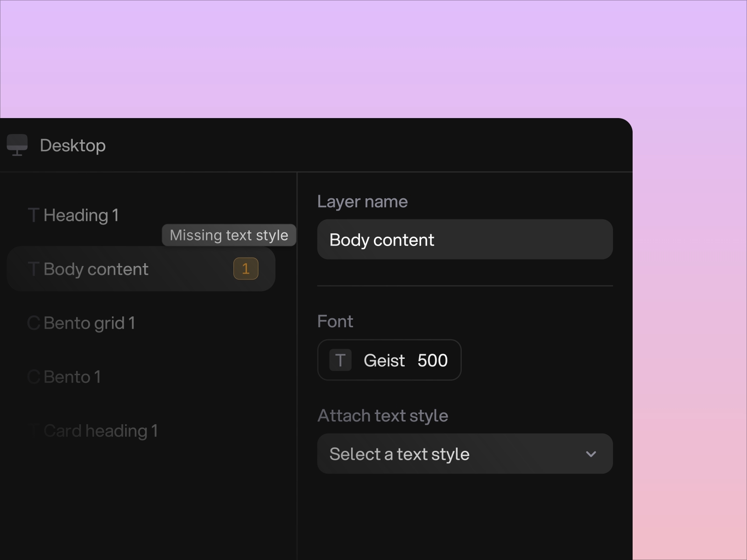The width and height of the screenshot is (747, 560).
Task: Click the Desktop header label
Action: click(73, 145)
